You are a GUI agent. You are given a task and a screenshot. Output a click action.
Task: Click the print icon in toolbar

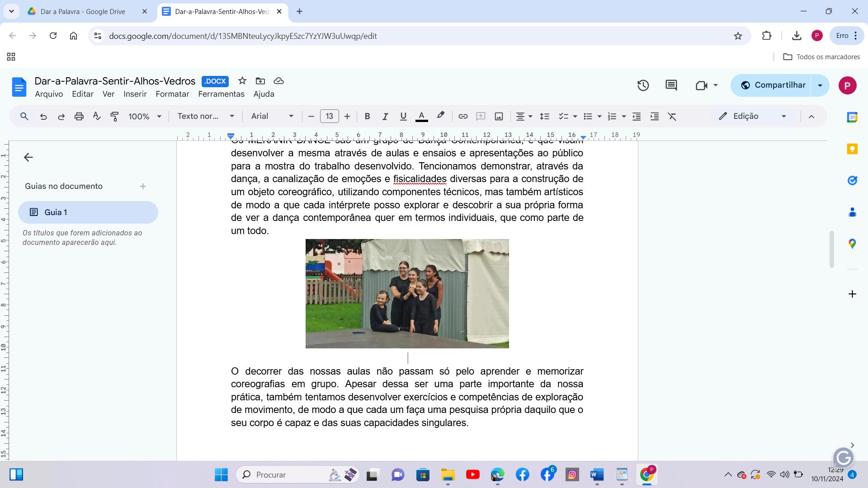click(x=79, y=117)
